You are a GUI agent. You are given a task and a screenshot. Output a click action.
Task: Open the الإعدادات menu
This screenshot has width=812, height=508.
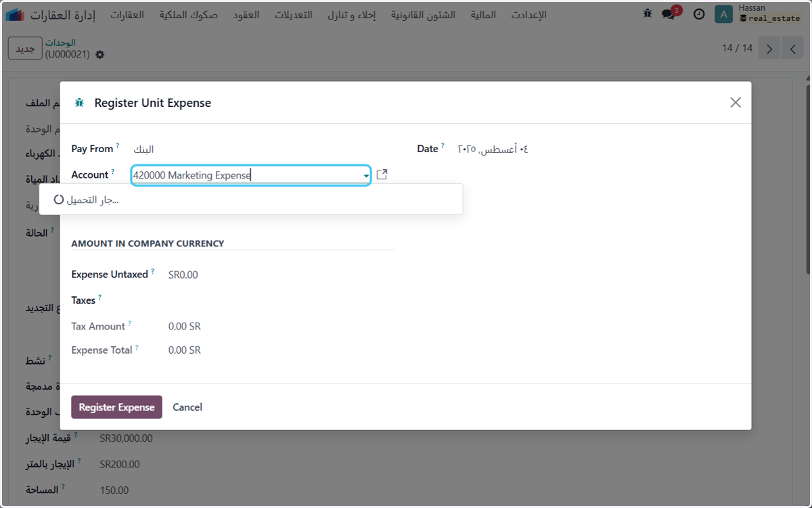tap(529, 14)
